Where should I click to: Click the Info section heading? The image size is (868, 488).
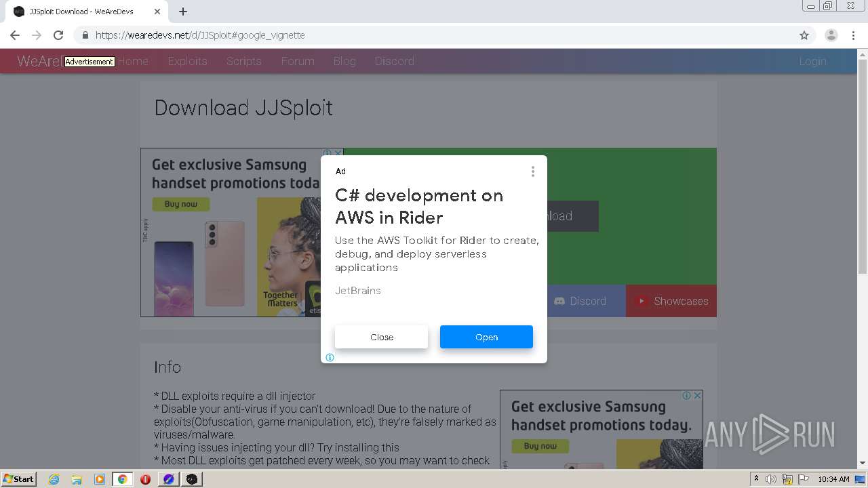click(x=167, y=367)
